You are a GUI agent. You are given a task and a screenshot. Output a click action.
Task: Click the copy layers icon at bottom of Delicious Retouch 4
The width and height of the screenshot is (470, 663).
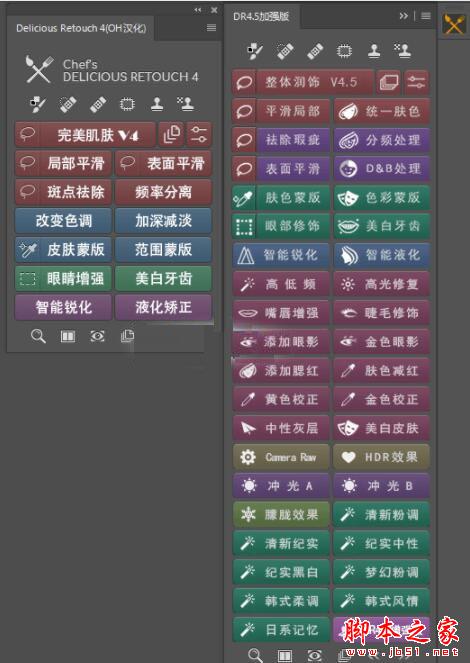click(127, 336)
